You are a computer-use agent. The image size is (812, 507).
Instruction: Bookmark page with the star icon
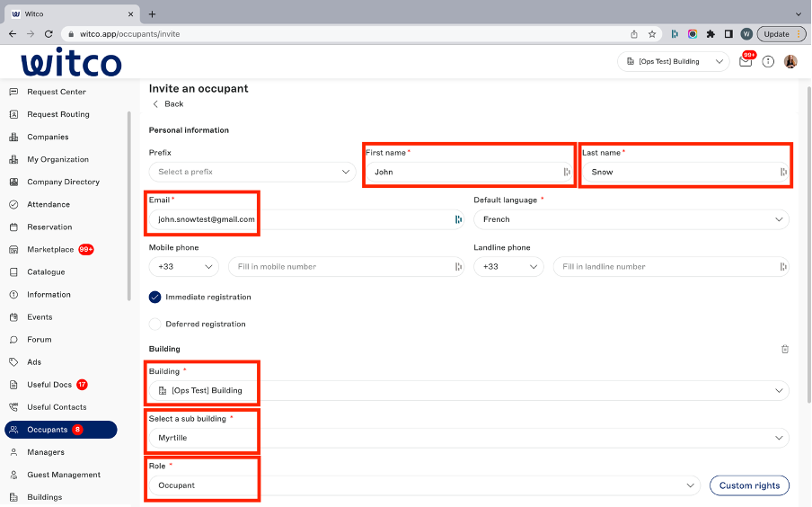click(652, 34)
